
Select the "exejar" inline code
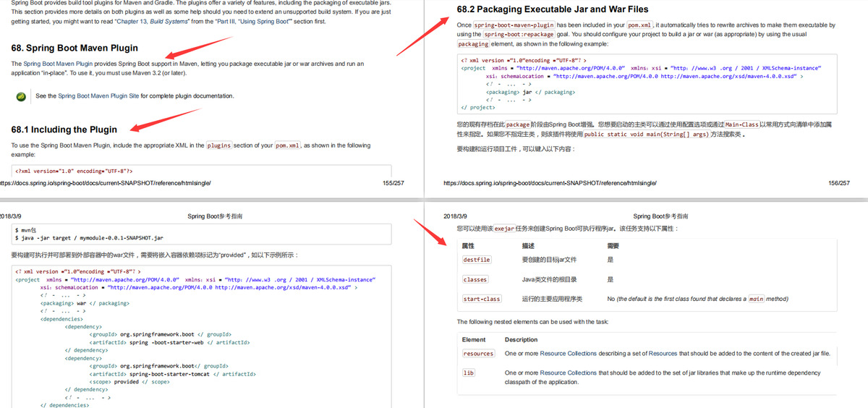pos(504,228)
